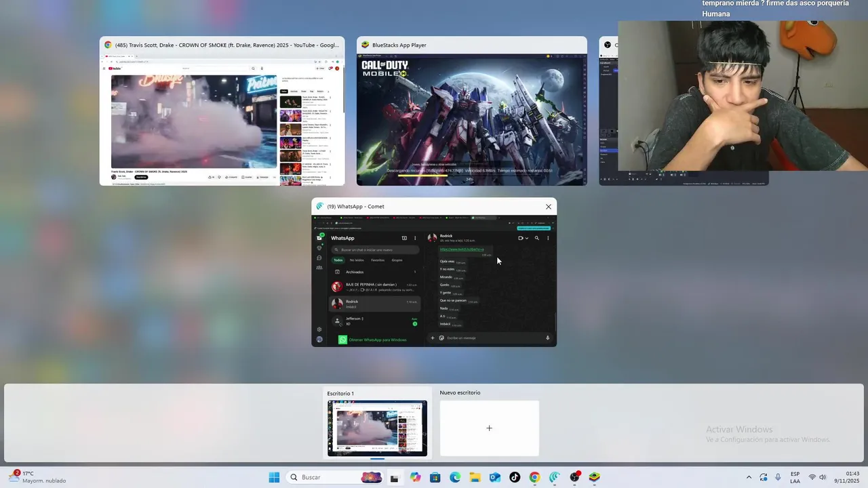The width and height of the screenshot is (868, 488).
Task: Click the BlueStacks taskbar icon
Action: pyautogui.click(x=595, y=477)
